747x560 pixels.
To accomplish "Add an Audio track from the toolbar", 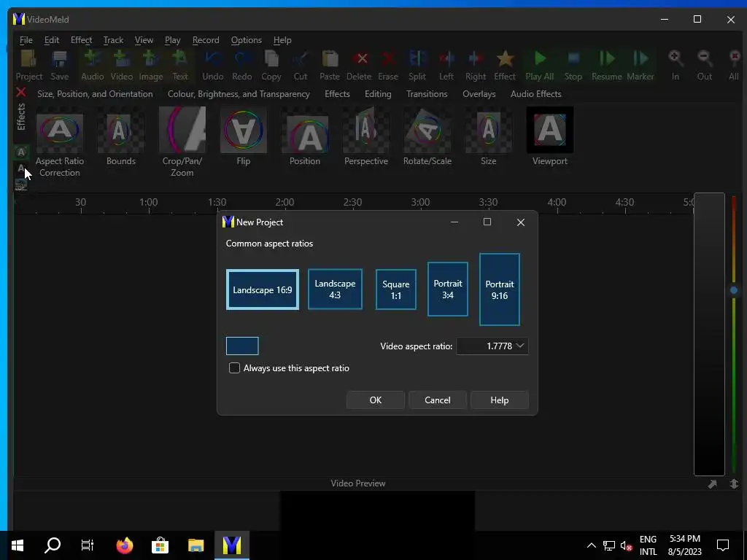I will (92, 65).
